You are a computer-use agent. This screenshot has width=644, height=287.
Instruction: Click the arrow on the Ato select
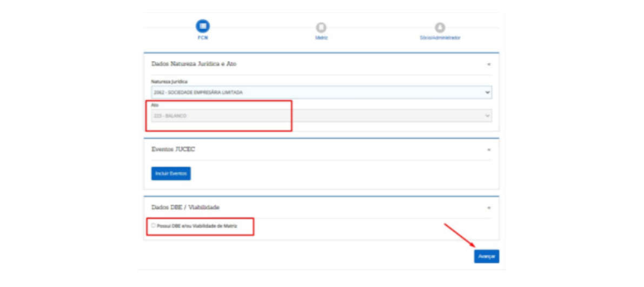point(488,116)
